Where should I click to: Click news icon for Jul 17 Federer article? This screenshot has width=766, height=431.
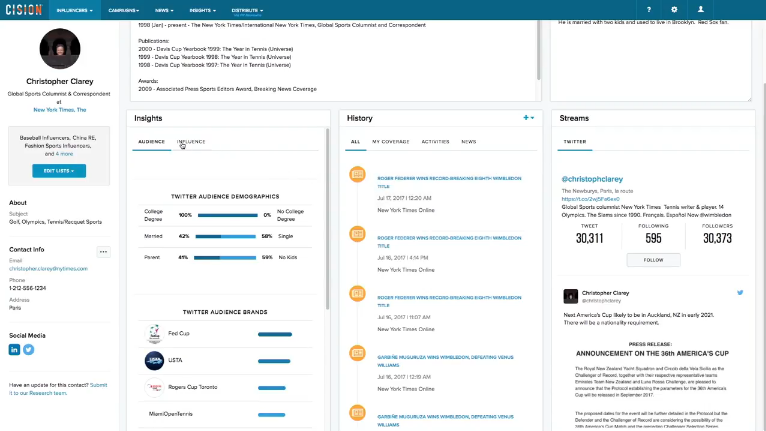(357, 174)
